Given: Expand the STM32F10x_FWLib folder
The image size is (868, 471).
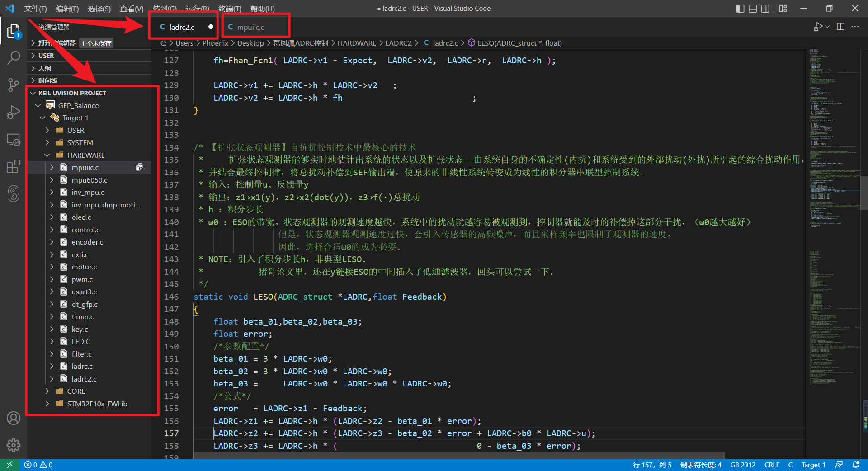Looking at the screenshot, I should pos(47,404).
